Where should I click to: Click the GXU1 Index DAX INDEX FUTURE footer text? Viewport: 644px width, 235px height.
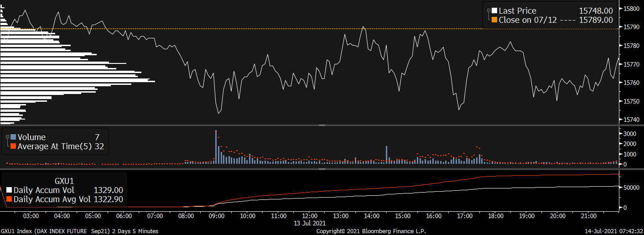coord(79,231)
